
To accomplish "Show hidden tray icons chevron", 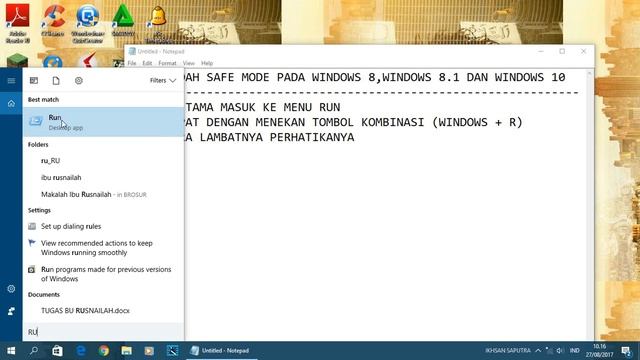I will pos(538,351).
